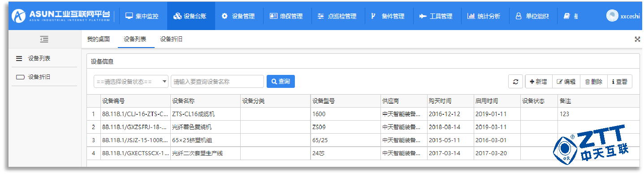The height and width of the screenshot is (174, 644).
Task: Open the 集中监控 menu
Action: [142, 16]
